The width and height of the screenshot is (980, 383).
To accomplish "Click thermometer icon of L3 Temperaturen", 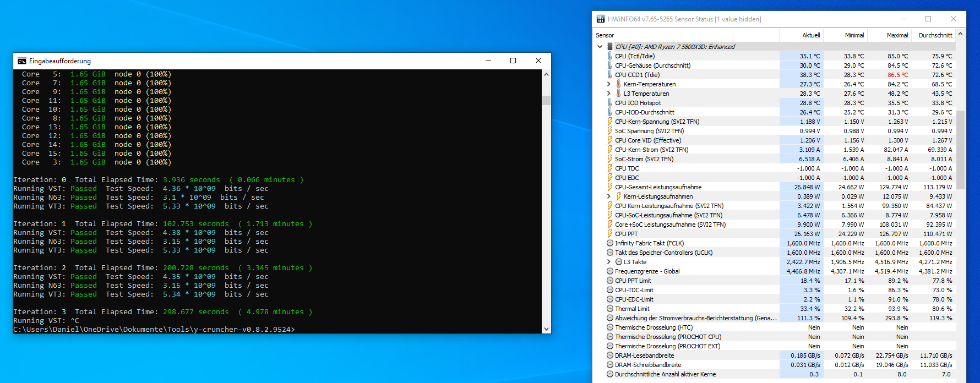I will (x=619, y=94).
